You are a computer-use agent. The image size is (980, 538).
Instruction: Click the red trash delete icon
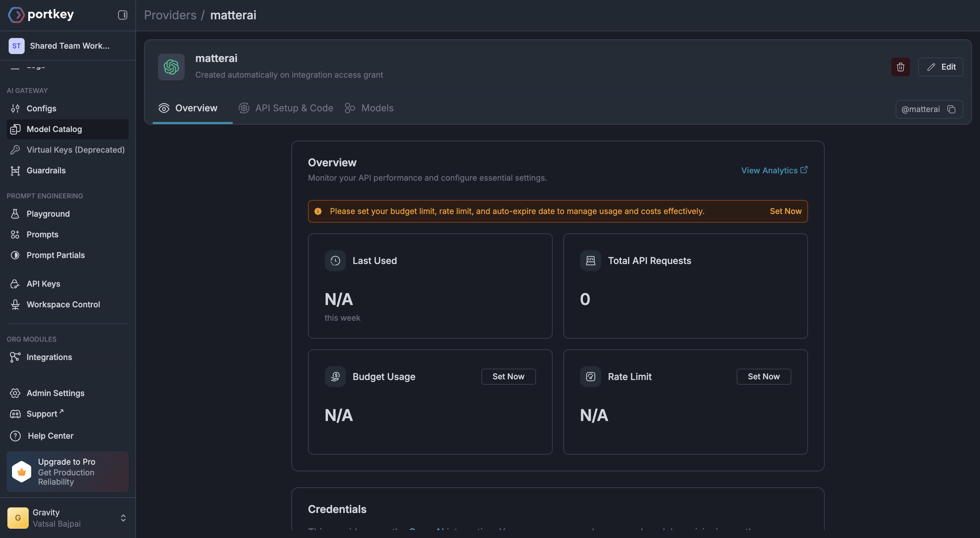tap(900, 67)
